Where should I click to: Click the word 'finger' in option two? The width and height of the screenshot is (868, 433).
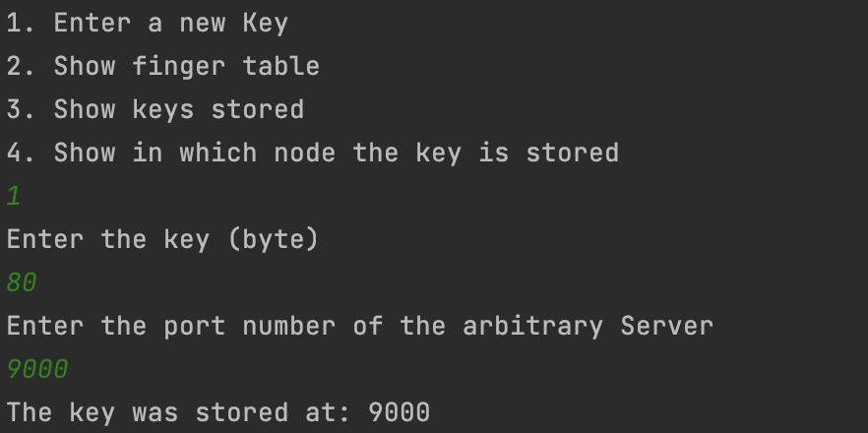178,67
